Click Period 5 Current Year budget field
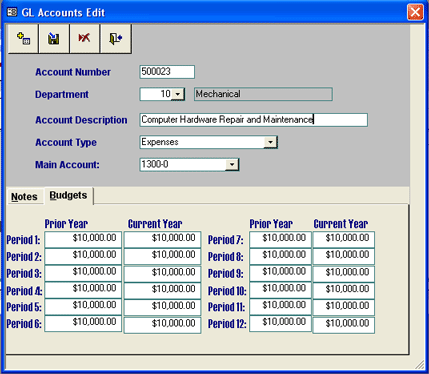Image resolution: width=429 pixels, height=374 pixels. click(162, 307)
